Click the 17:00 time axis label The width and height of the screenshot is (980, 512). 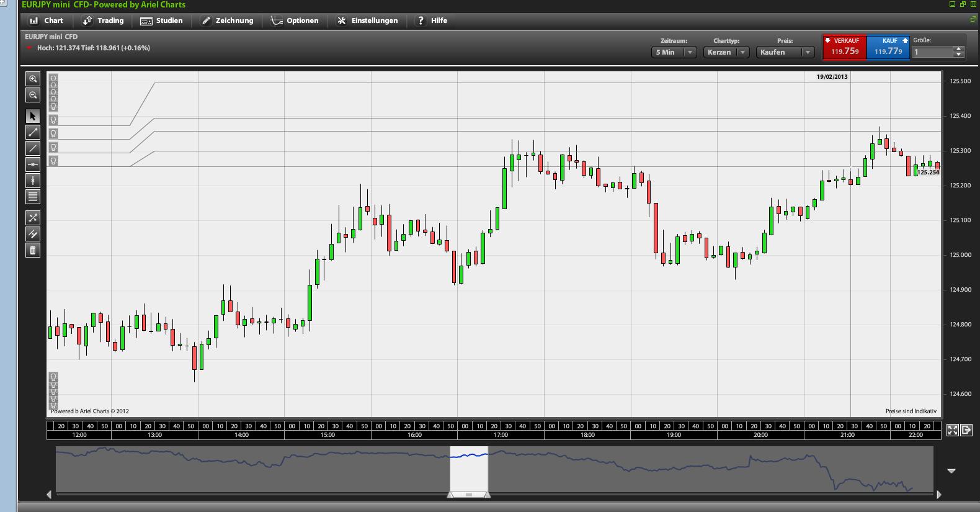pos(501,435)
